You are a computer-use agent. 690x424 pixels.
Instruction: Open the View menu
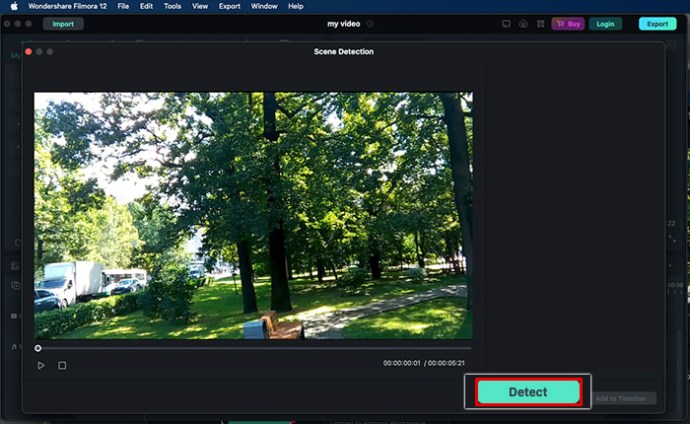point(200,6)
